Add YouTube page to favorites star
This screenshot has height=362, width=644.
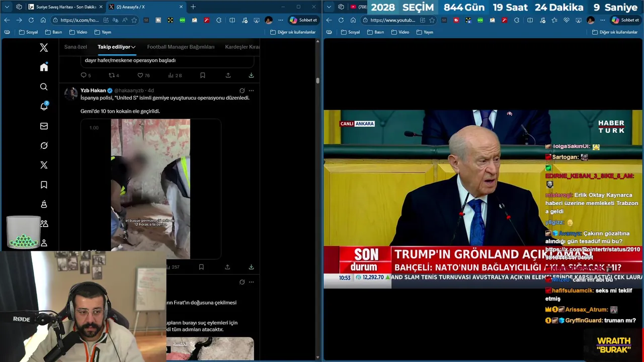[432, 20]
